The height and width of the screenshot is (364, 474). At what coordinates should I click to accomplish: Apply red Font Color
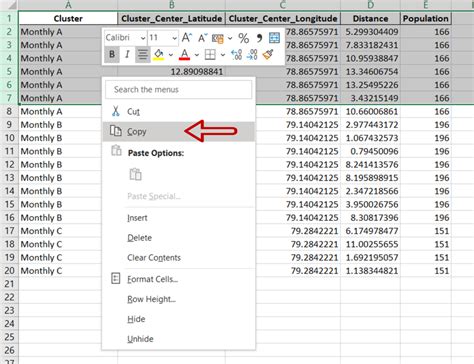tap(184, 55)
